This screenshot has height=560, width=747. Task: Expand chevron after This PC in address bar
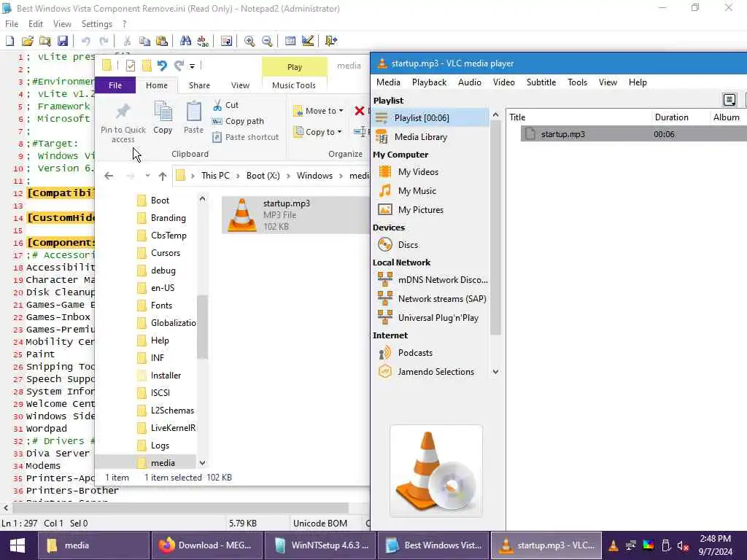tap(237, 176)
